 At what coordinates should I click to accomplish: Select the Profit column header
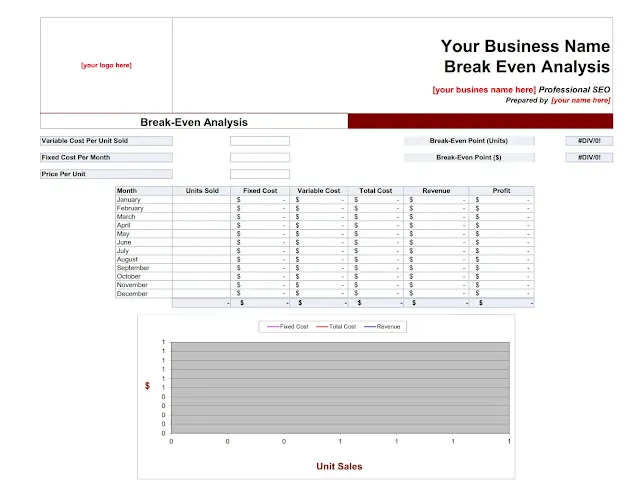[501, 191]
